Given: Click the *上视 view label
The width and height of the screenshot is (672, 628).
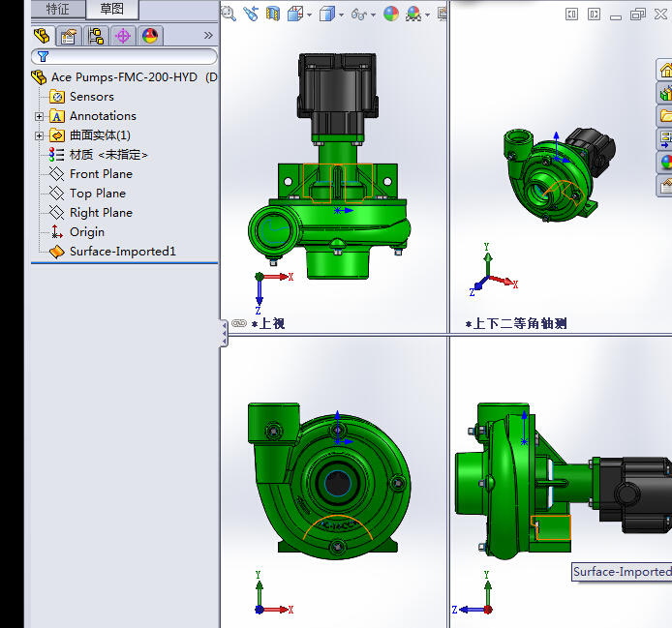Looking at the screenshot, I should pyautogui.click(x=269, y=323).
